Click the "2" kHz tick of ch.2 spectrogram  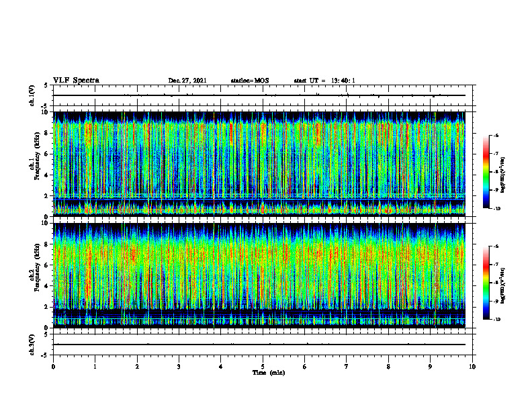coord(47,307)
